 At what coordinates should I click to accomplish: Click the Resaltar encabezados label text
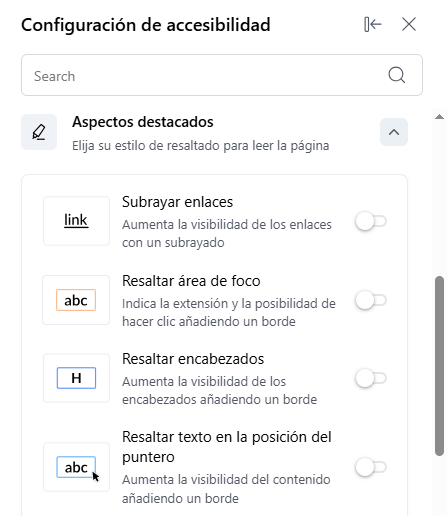tap(193, 359)
